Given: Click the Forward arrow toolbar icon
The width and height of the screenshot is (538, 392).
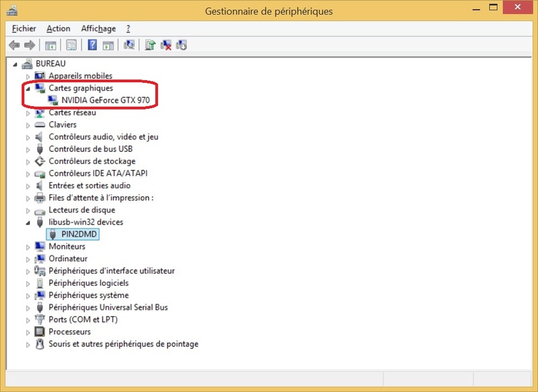Looking at the screenshot, I should pyautogui.click(x=30, y=45).
